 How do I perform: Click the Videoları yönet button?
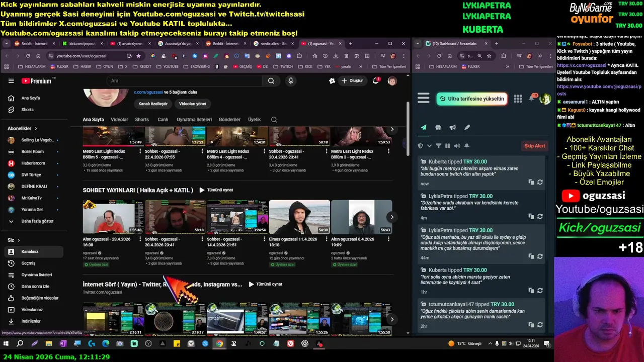point(193,104)
